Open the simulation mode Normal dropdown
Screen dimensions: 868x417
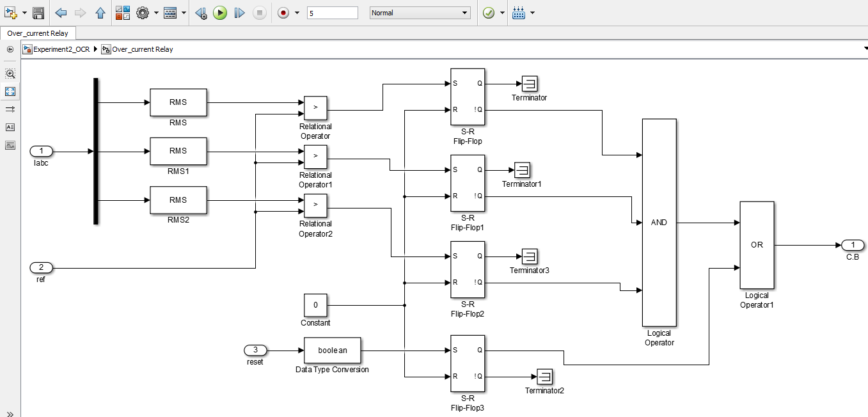pos(420,13)
